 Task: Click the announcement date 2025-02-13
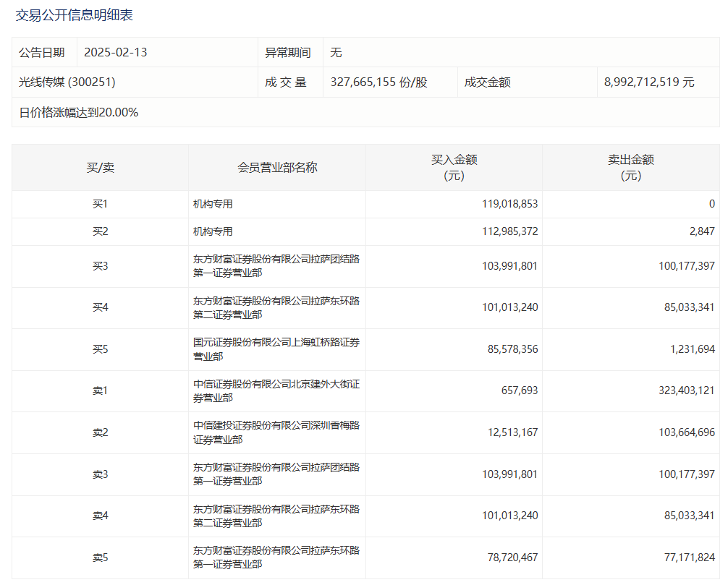(115, 53)
